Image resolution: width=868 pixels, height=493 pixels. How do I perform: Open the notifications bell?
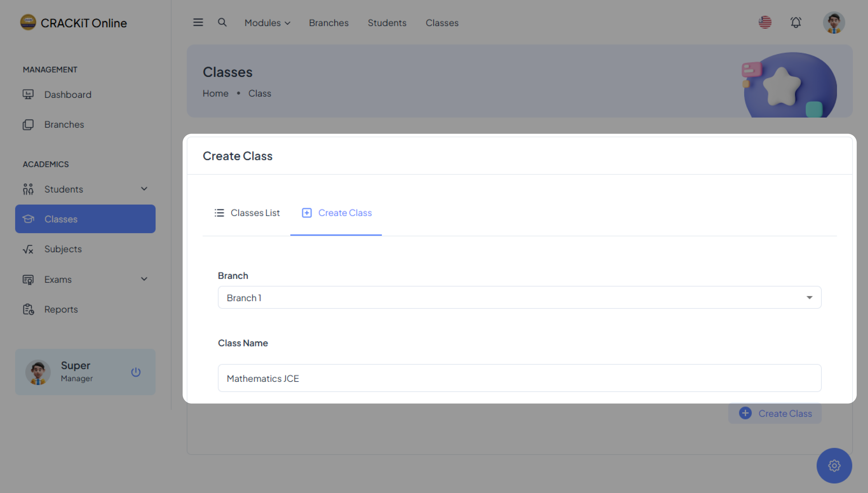(795, 22)
